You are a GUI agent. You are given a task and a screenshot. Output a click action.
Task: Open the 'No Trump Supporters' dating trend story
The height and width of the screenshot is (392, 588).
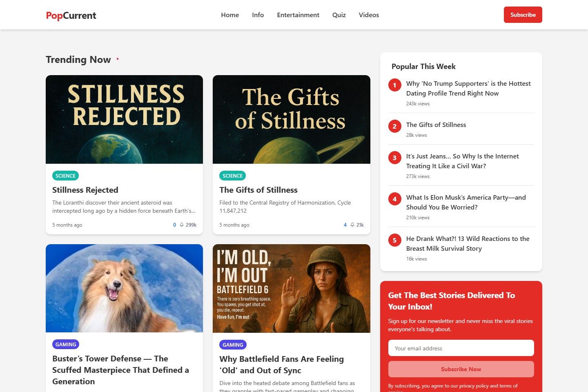point(468,88)
